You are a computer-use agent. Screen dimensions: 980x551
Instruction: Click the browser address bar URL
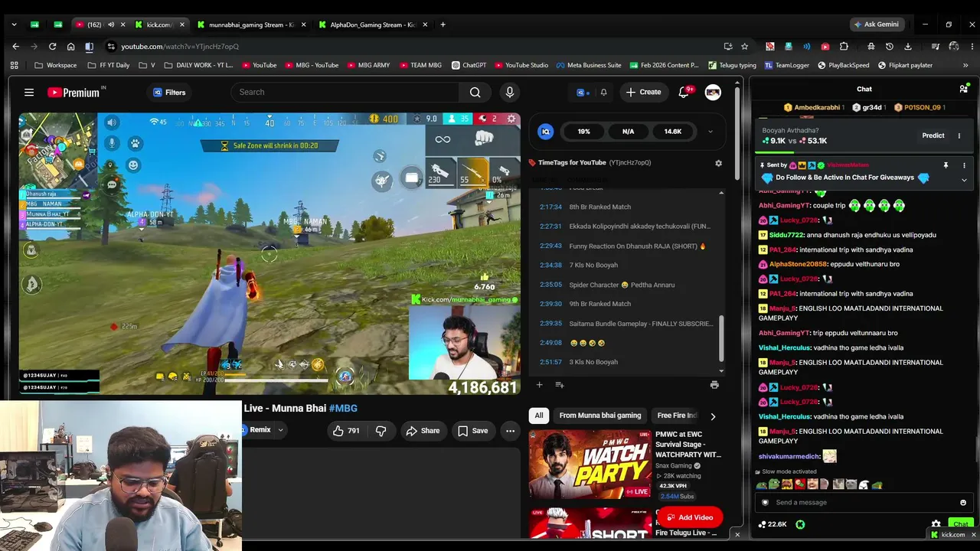click(180, 47)
